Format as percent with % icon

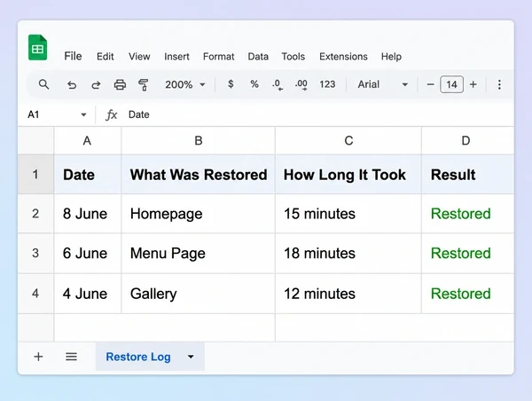tap(254, 84)
